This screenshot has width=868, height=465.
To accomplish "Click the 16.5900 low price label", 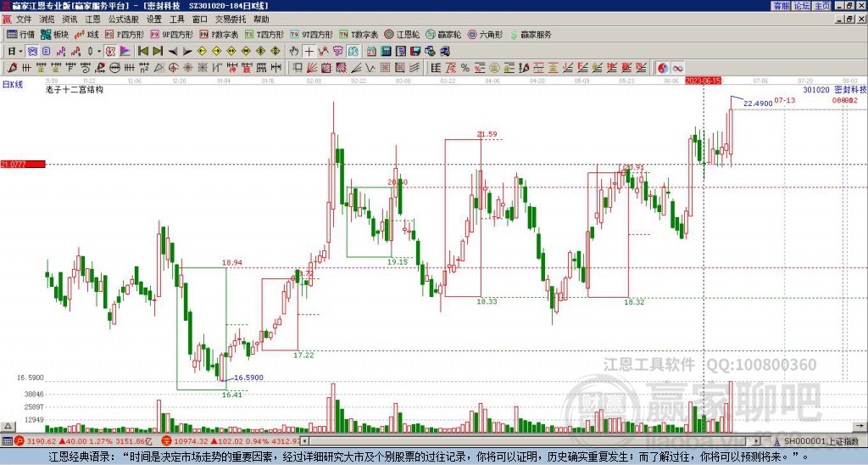I will (248, 378).
